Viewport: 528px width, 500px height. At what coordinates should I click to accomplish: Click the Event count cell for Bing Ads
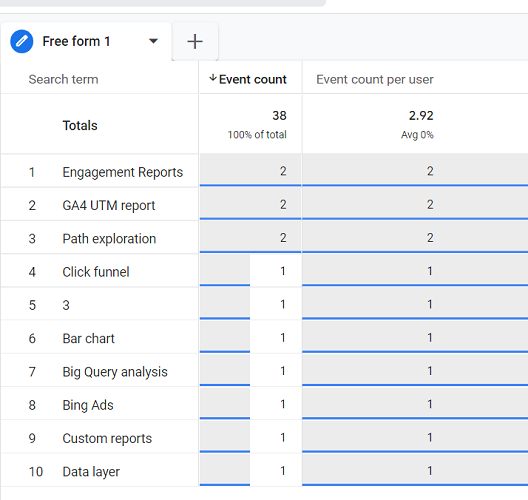[250, 403]
